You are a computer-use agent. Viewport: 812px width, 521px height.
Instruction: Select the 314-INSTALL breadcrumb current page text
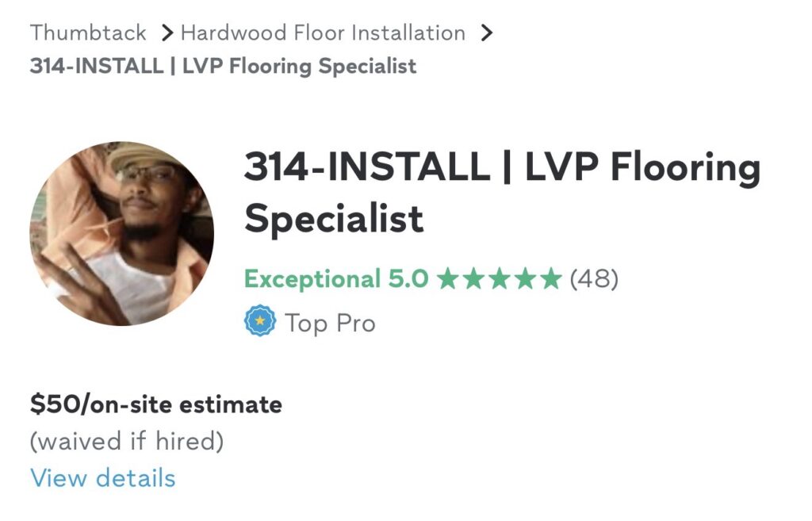[x=223, y=66]
